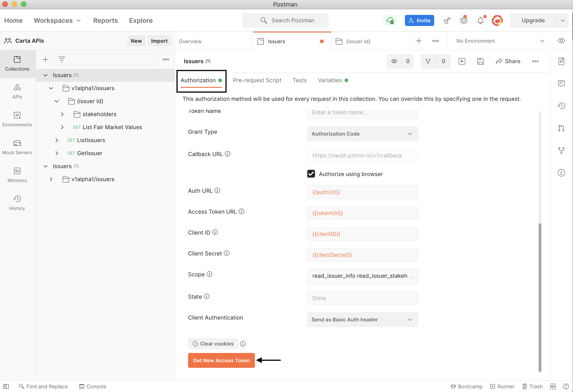Toggle the sidebar visibility icon in status bar
Screen dimensions: 573x392
tap(6, 386)
